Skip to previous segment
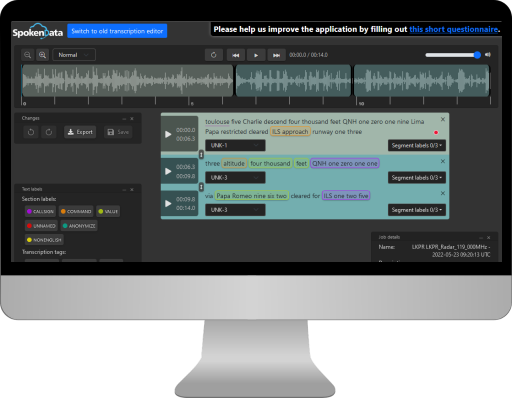This screenshot has width=512, height=398. tap(236, 55)
